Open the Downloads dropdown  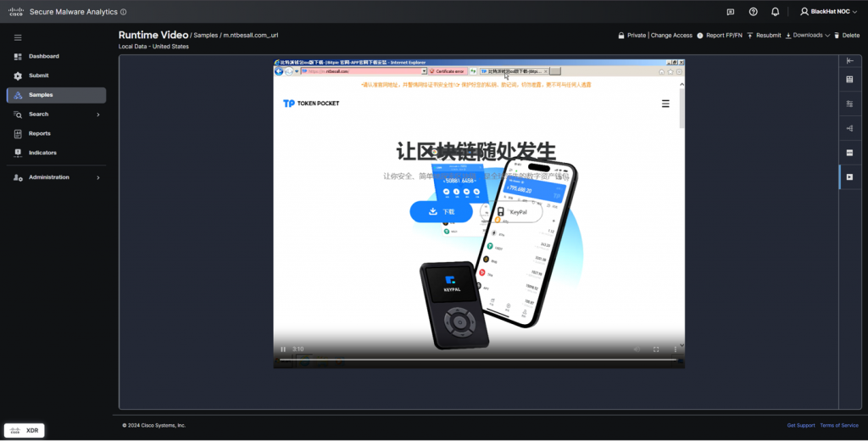point(808,36)
